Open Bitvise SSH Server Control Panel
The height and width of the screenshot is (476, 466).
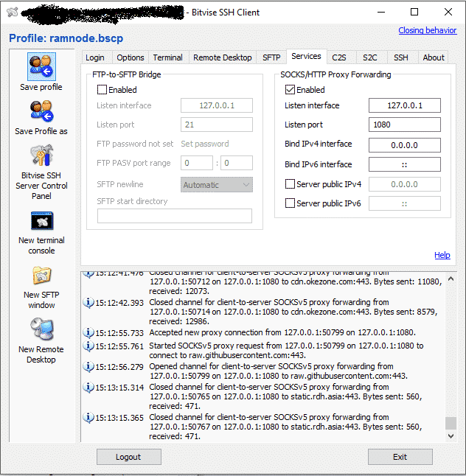pos(41,155)
